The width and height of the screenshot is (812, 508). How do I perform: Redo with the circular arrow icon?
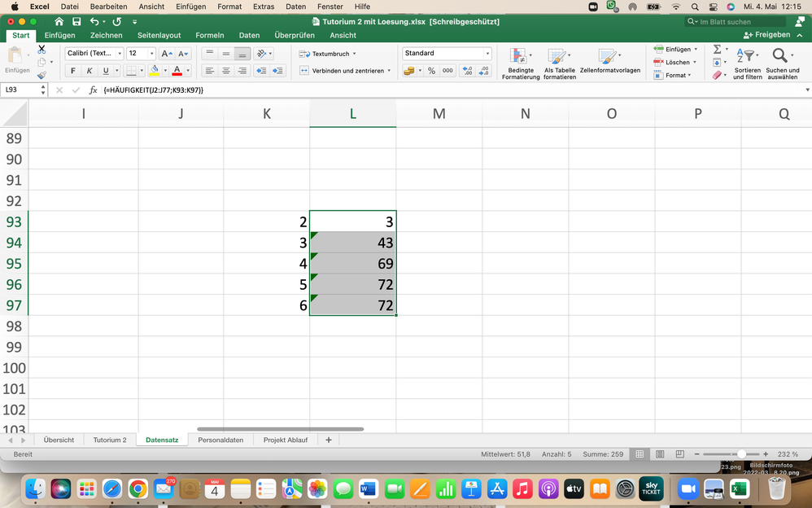pyautogui.click(x=117, y=21)
